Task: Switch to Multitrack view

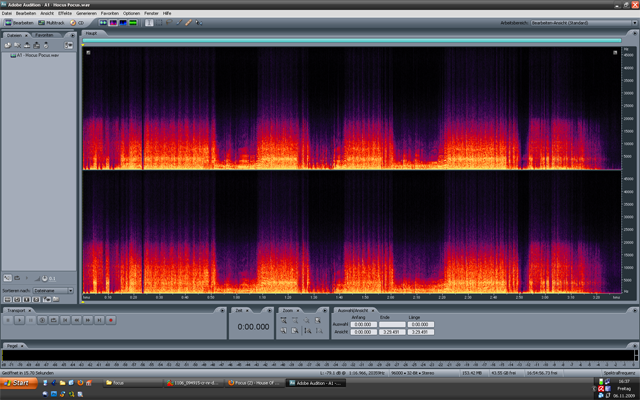Action: click(50, 22)
